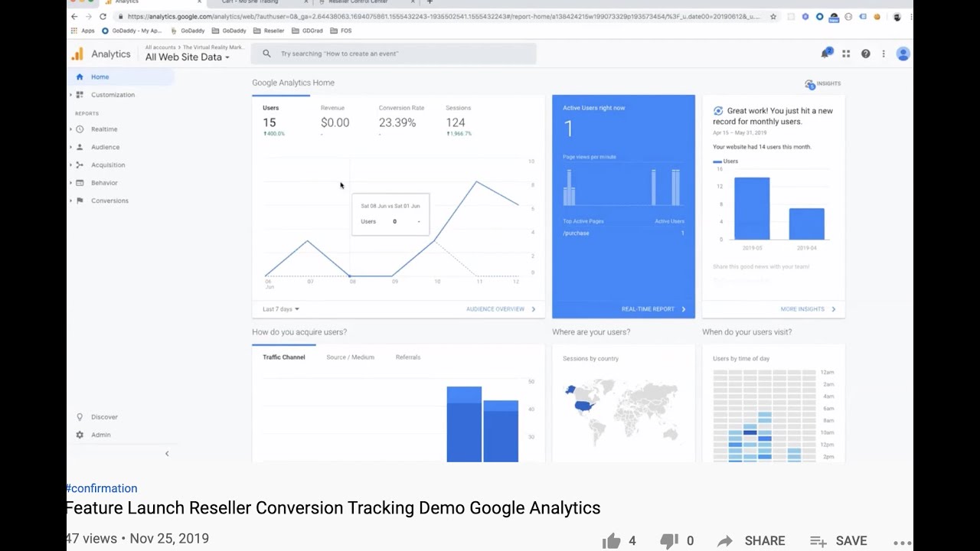The width and height of the screenshot is (980, 551).
Task: Click the user account avatar in Analytics header
Action: pos(903,54)
